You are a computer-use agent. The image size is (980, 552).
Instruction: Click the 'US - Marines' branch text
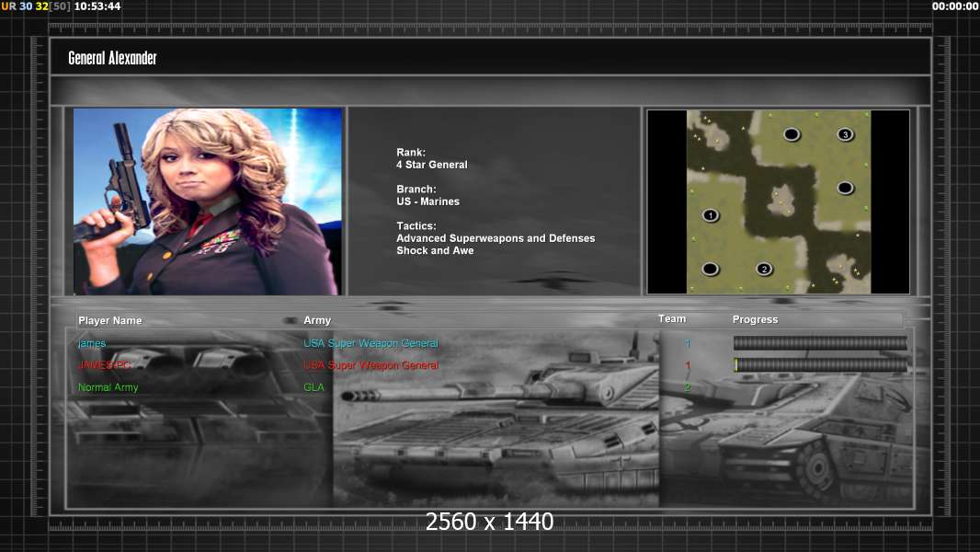[427, 201]
